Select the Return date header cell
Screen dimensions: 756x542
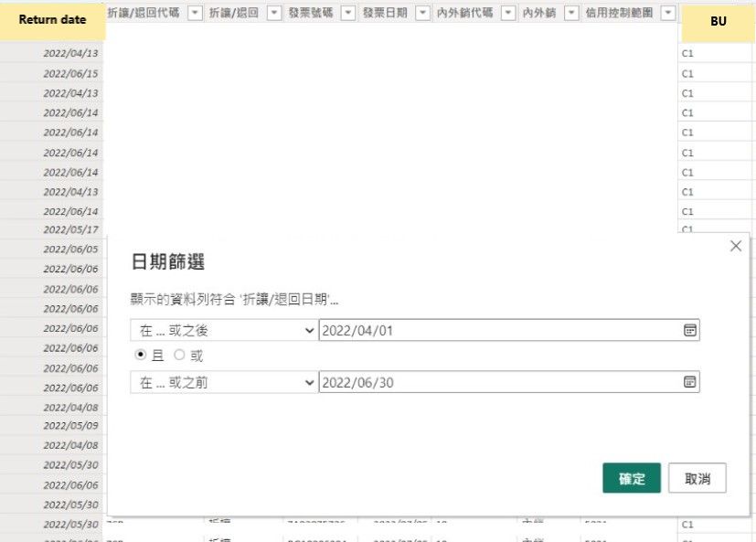coord(52,20)
